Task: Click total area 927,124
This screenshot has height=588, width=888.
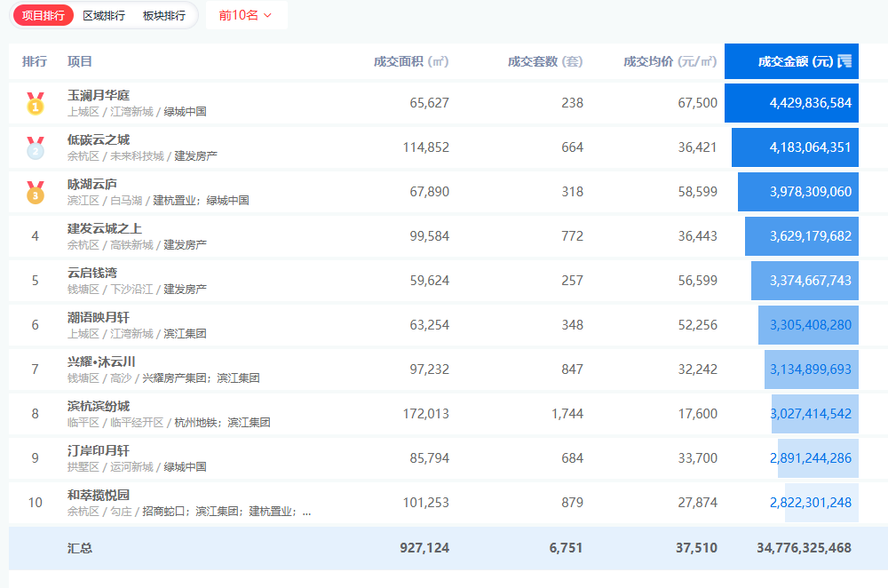Action: point(424,548)
